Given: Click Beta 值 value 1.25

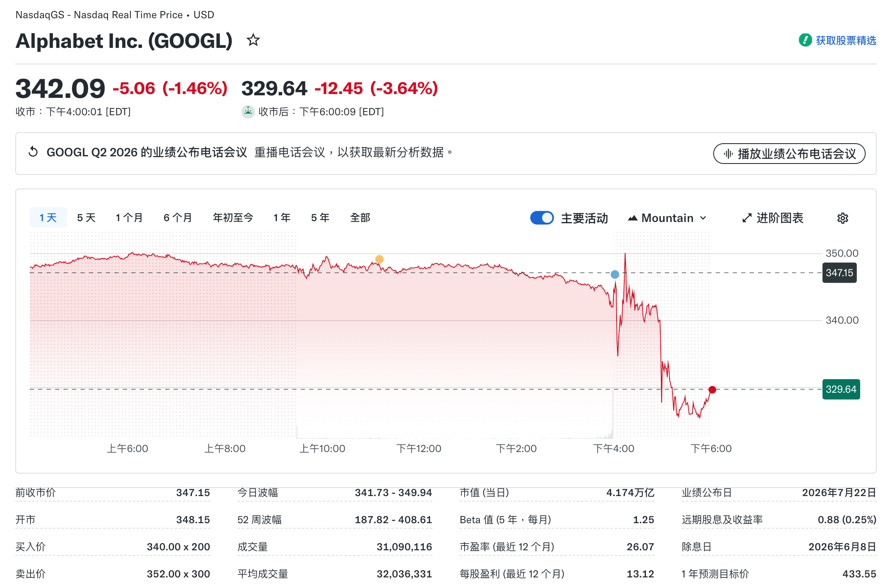Looking at the screenshot, I should [x=644, y=520].
